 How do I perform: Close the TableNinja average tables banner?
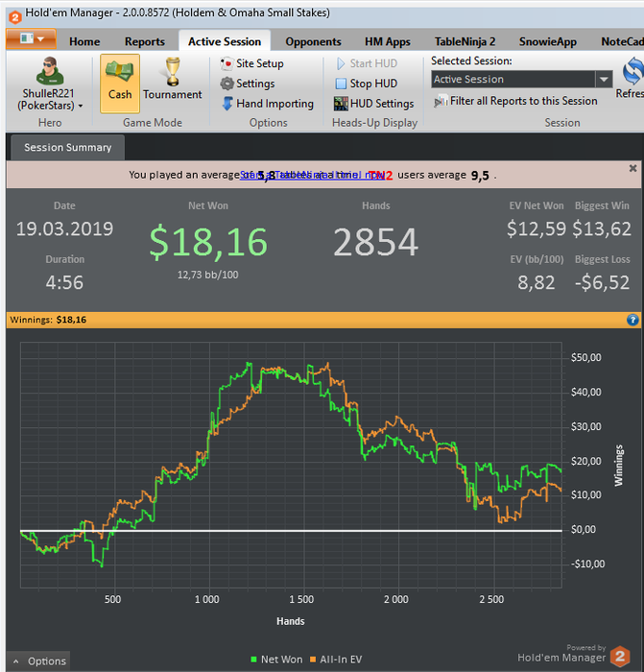tap(632, 168)
